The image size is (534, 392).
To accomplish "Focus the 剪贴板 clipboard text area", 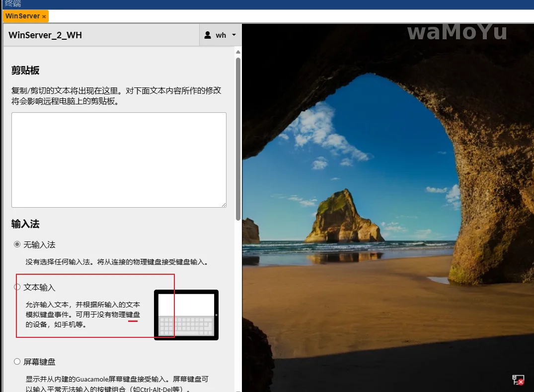I will tap(119, 159).
